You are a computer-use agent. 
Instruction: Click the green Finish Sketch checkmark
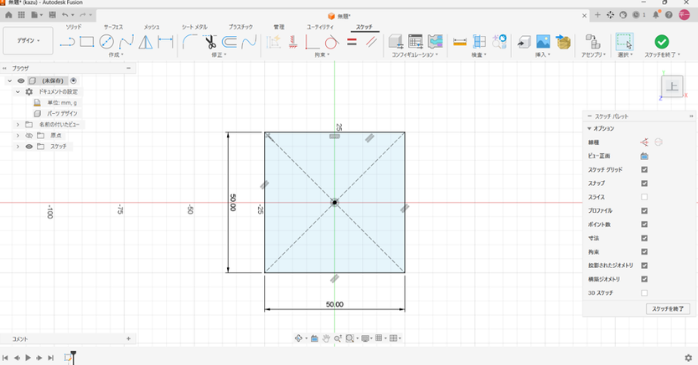pyautogui.click(x=661, y=42)
